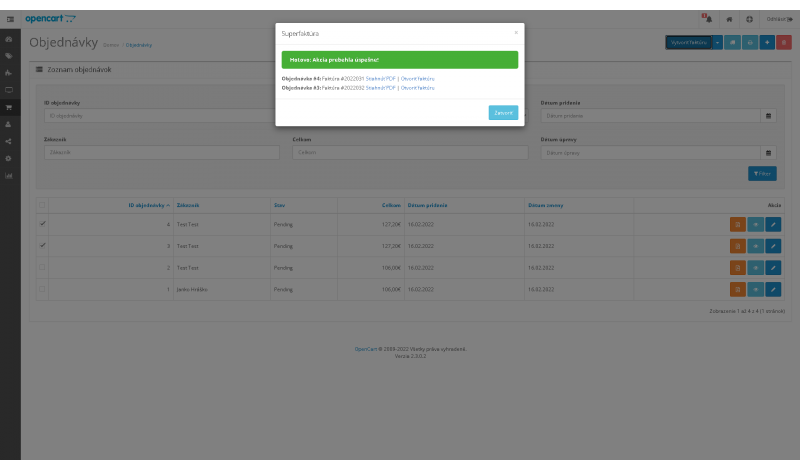The width and height of the screenshot is (800, 470).
Task: Open the Dátum úpravy calendar picker
Action: 769,153
